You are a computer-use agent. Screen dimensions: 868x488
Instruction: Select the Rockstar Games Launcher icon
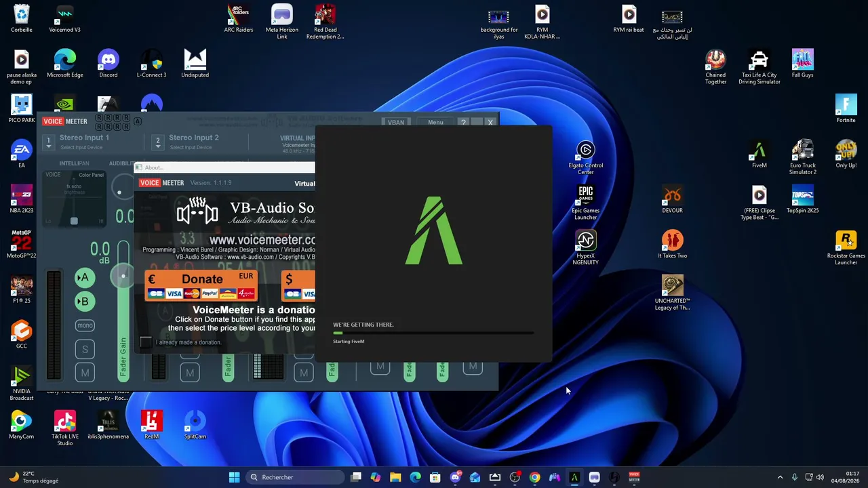click(x=846, y=248)
